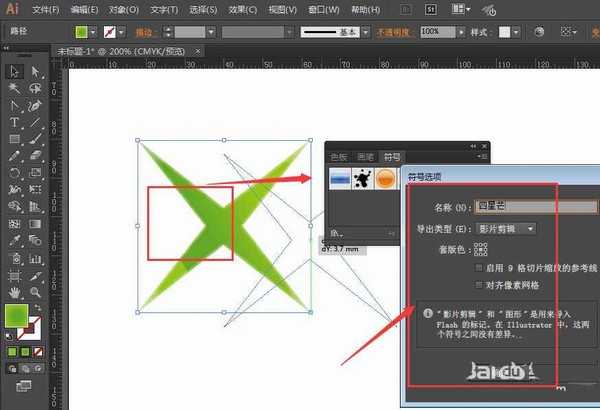The image size is (600, 410).
Task: Switch to the 色板 swatches tab
Action: point(338,157)
